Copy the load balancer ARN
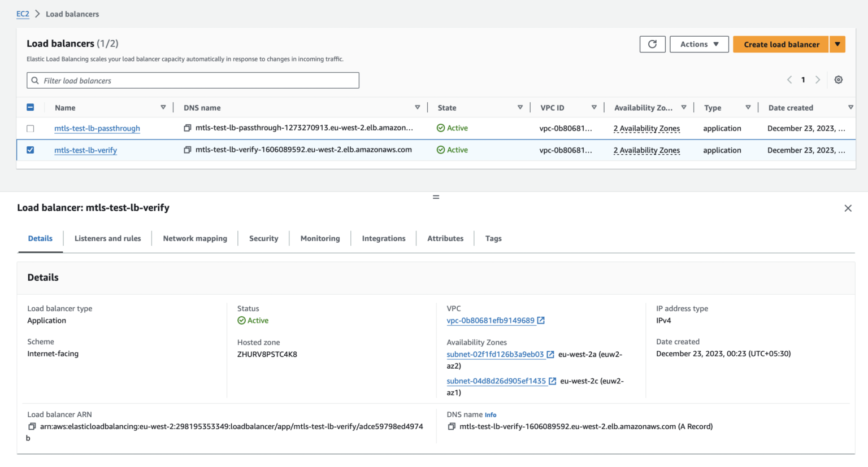868x467 pixels. coord(30,426)
